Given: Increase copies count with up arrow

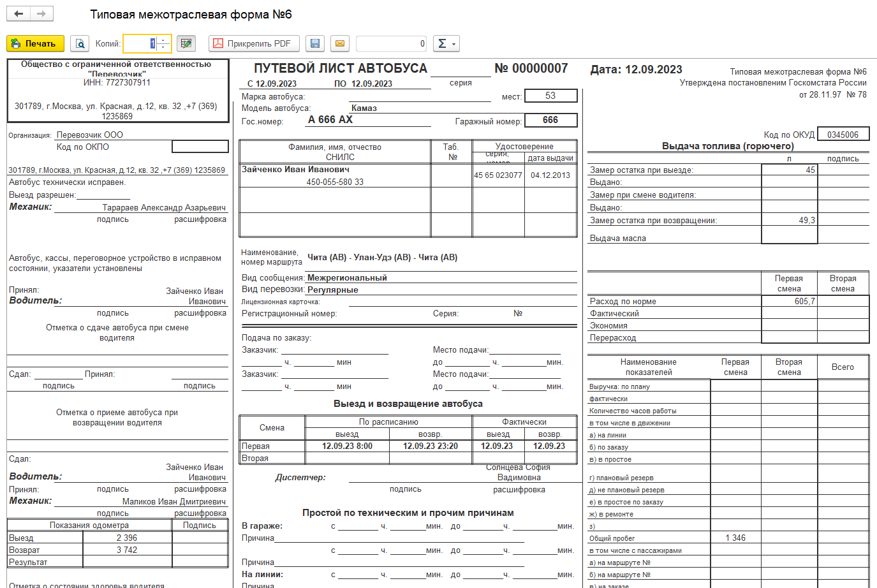Looking at the screenshot, I should tap(164, 40).
